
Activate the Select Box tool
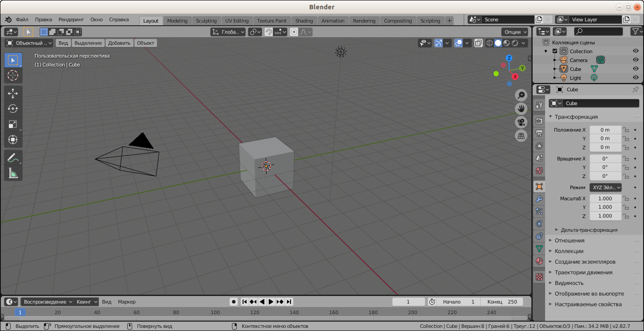[13, 60]
